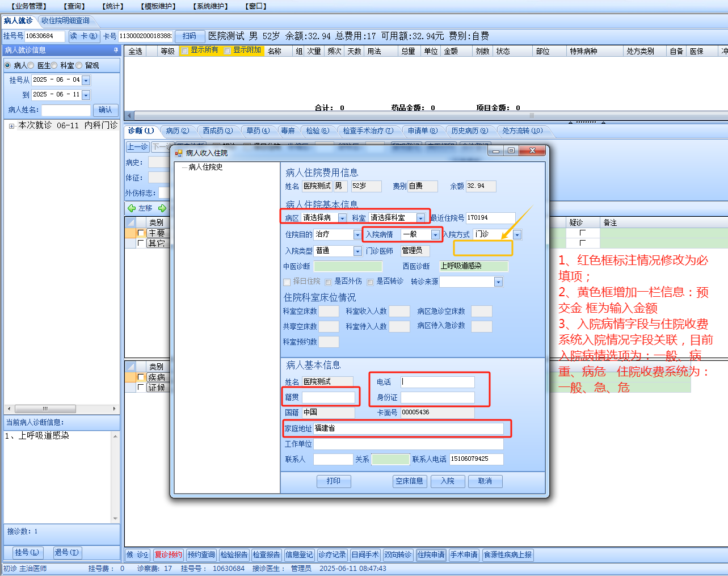Click the 上一诊 button

coord(138,147)
